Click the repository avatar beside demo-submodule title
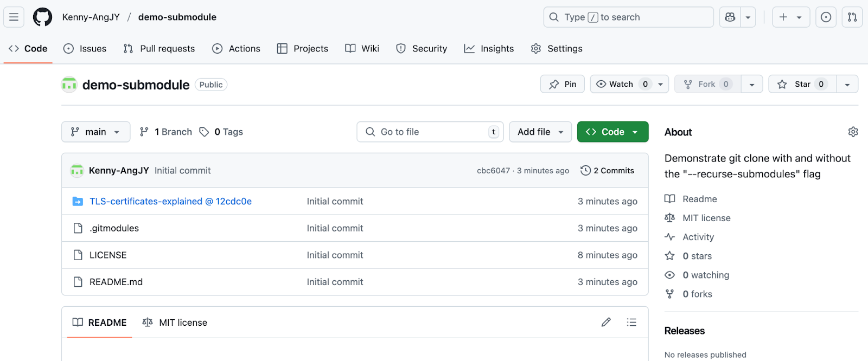 [x=69, y=85]
